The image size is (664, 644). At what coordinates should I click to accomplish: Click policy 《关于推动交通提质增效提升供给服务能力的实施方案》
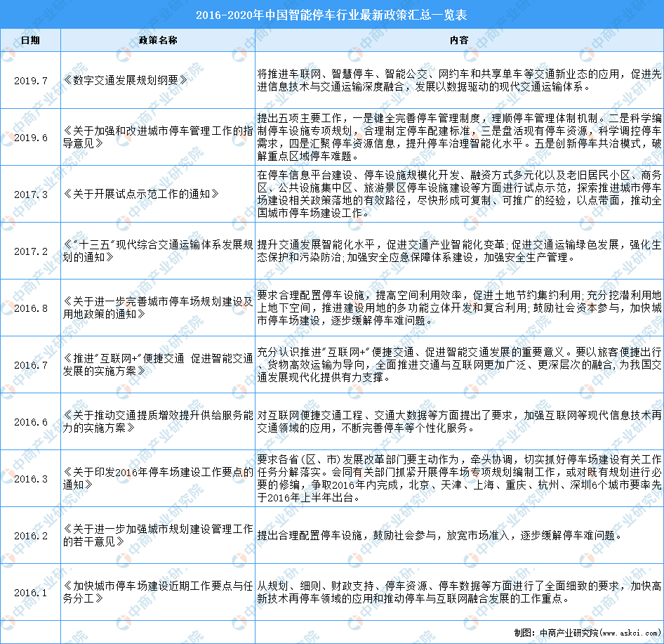point(158,421)
